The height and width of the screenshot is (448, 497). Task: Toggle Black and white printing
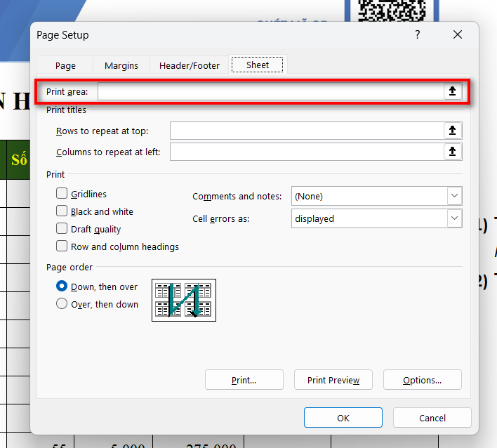(x=62, y=211)
